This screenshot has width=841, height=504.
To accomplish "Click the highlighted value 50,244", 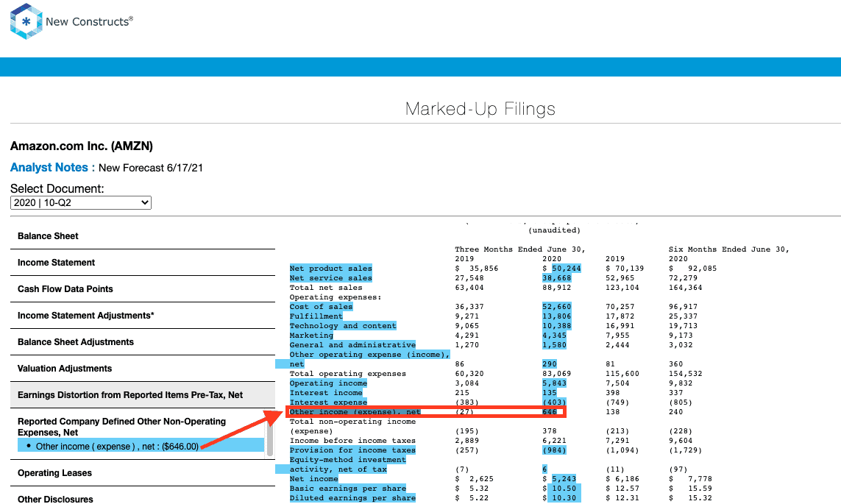I will point(567,269).
